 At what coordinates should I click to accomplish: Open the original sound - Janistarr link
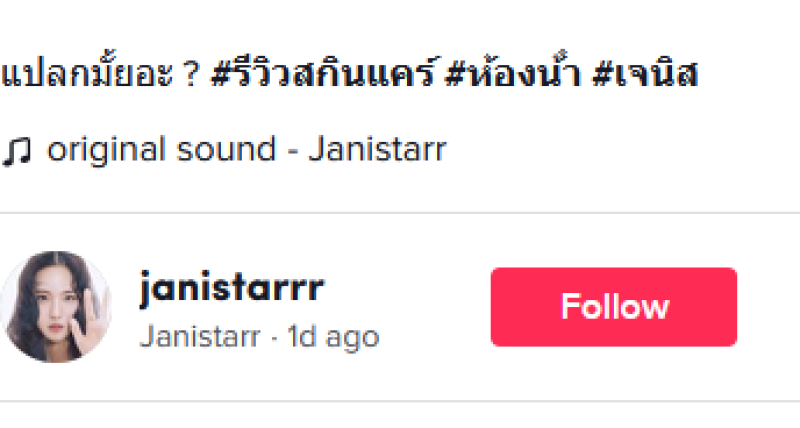[247, 149]
